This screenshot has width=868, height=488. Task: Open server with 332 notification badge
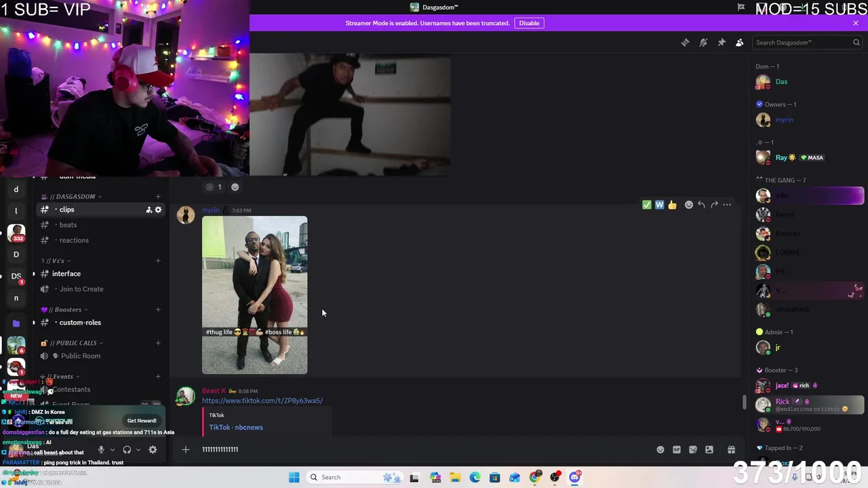point(16,233)
